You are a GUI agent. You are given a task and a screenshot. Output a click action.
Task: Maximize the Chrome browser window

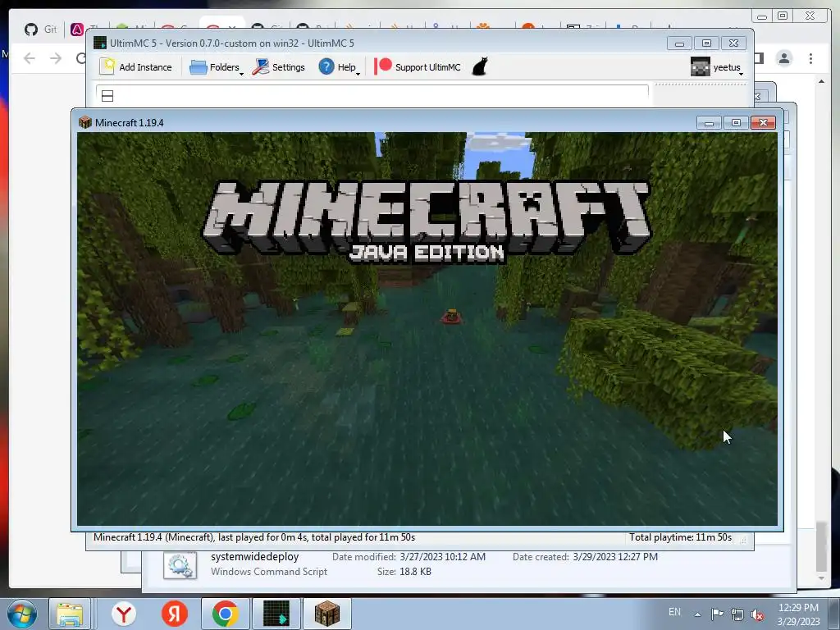coord(783,16)
